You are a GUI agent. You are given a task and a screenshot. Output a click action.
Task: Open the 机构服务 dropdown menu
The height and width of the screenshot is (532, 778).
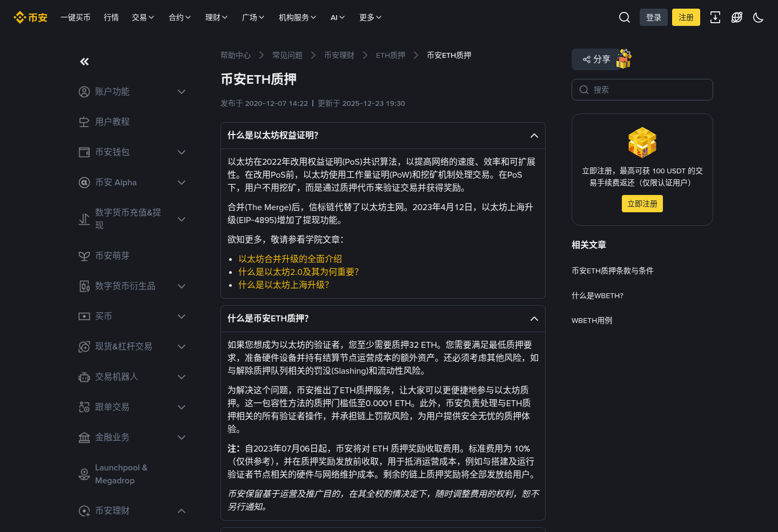297,17
